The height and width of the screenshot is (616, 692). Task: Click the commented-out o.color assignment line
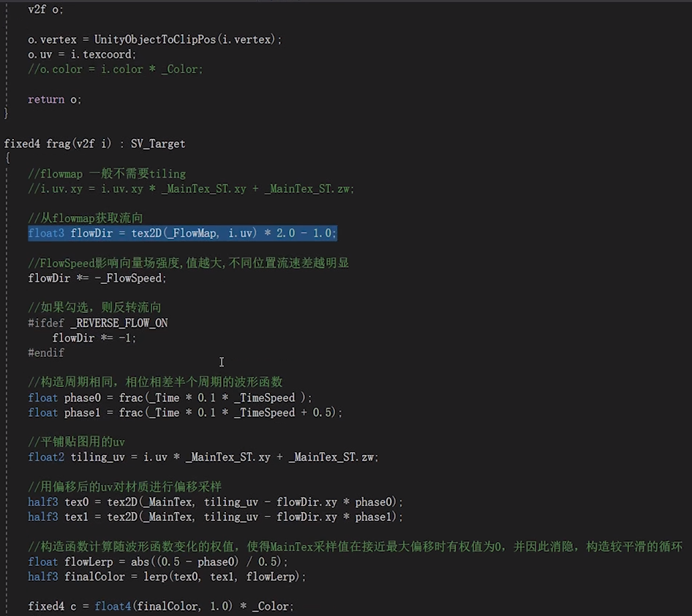coord(115,69)
